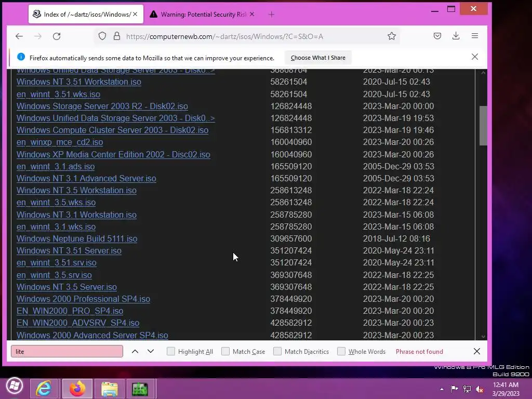This screenshot has width=532, height=399.
Task: Click Windows NT 3.5 Workstation.iso link
Action: tap(76, 190)
